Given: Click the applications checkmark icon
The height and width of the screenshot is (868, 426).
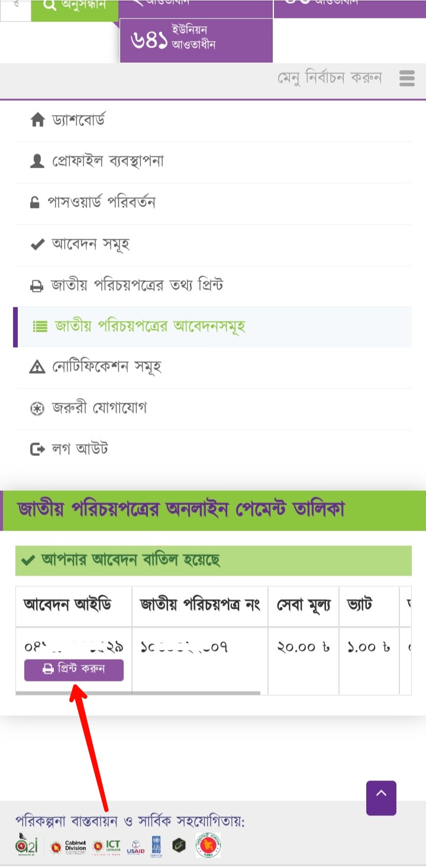Looking at the screenshot, I should (x=37, y=245).
